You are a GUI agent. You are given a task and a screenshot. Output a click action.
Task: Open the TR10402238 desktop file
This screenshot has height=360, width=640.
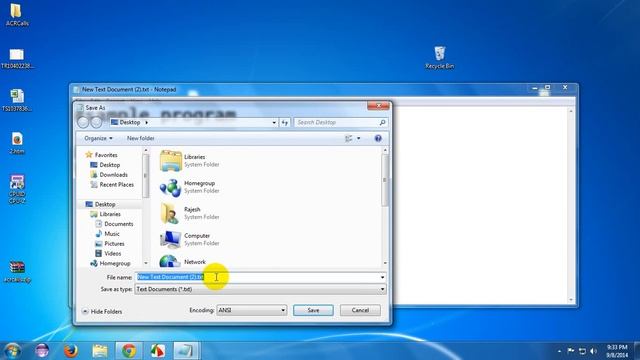[x=17, y=58]
